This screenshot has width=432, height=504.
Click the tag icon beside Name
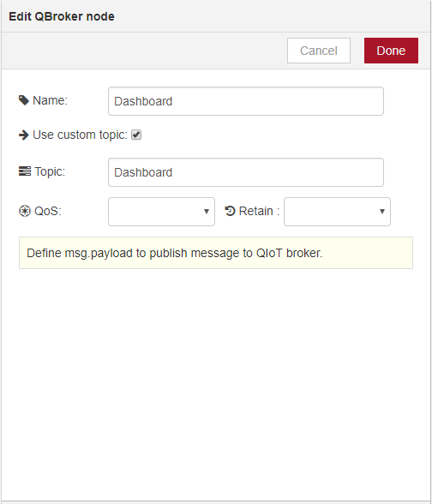[x=24, y=100]
